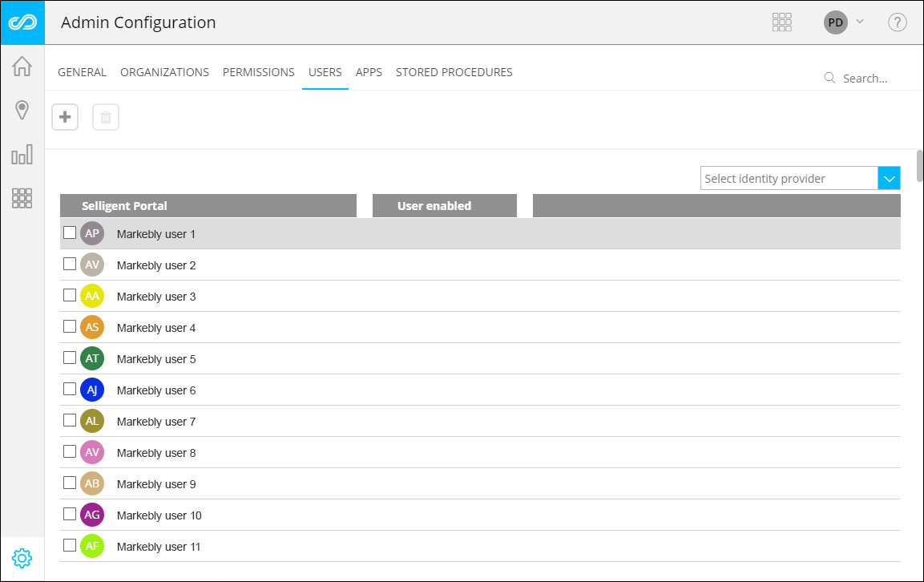924x582 pixels.
Task: Tick the checkbox beside Markebly user 10
Action: [x=70, y=513]
